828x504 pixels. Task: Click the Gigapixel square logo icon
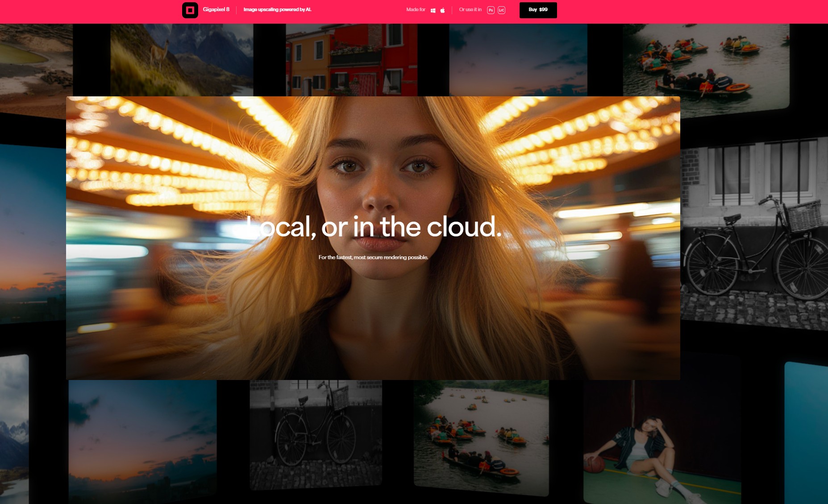(x=190, y=10)
